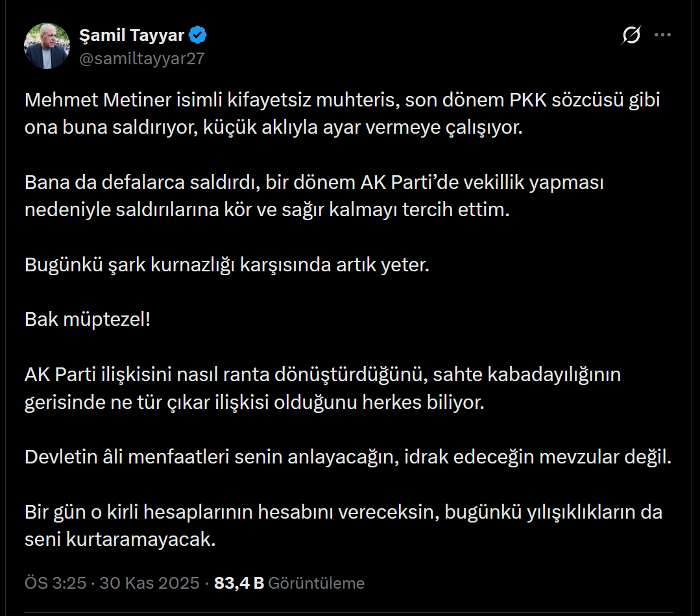The image size is (700, 616).
Task: Click the line "Bugünkü şark kurnazlığı karşısında"
Action: pos(227,265)
